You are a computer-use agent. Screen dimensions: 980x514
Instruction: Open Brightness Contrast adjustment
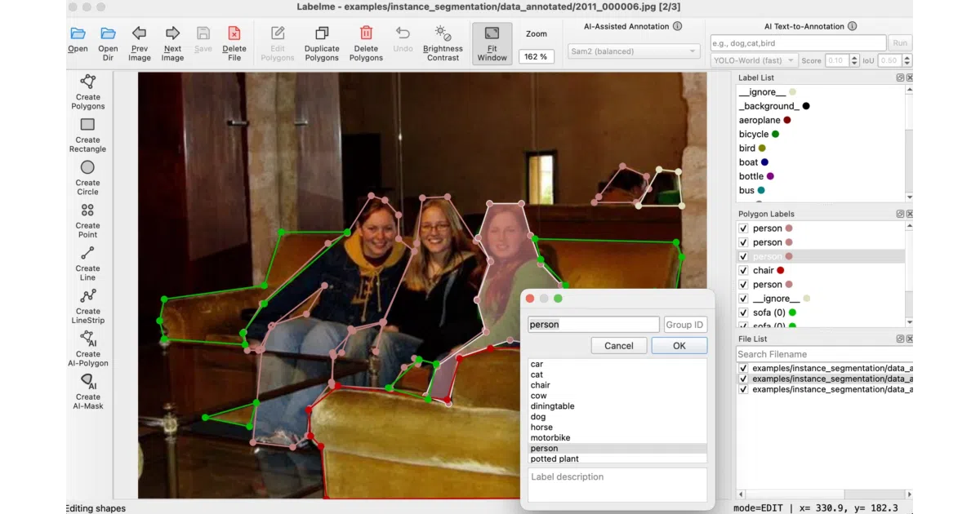pyautogui.click(x=443, y=43)
